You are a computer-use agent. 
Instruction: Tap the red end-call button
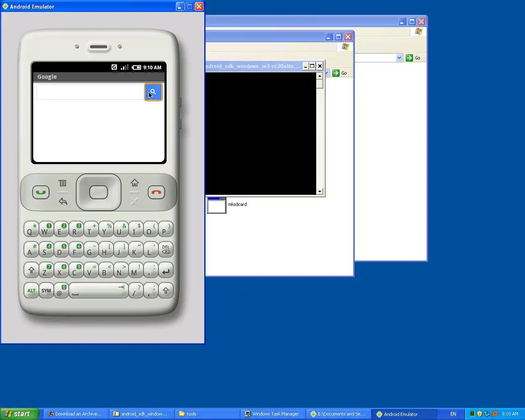point(156,192)
